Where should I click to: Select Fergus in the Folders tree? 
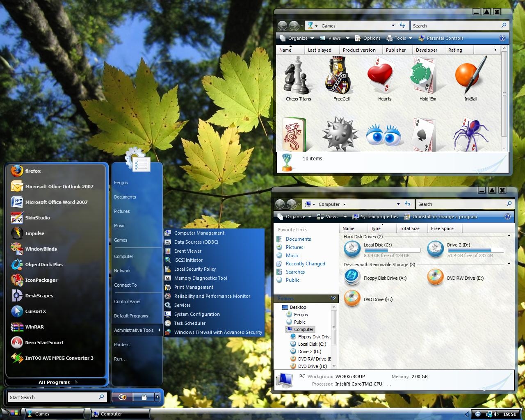[301, 315]
